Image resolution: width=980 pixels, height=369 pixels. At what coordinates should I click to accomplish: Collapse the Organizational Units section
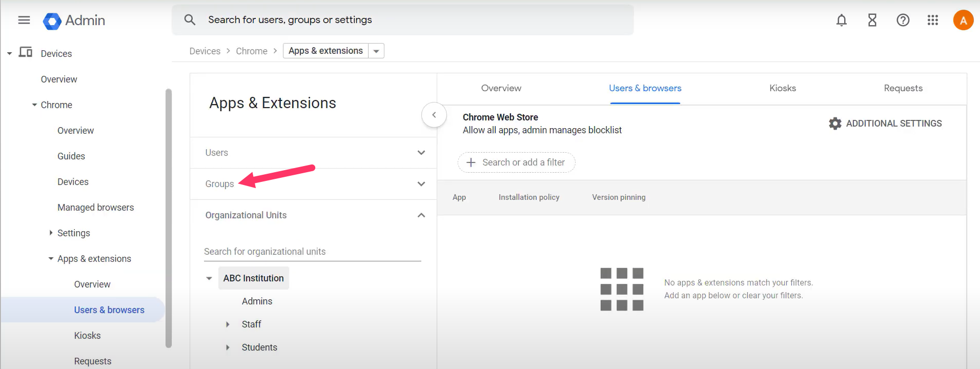[421, 215]
